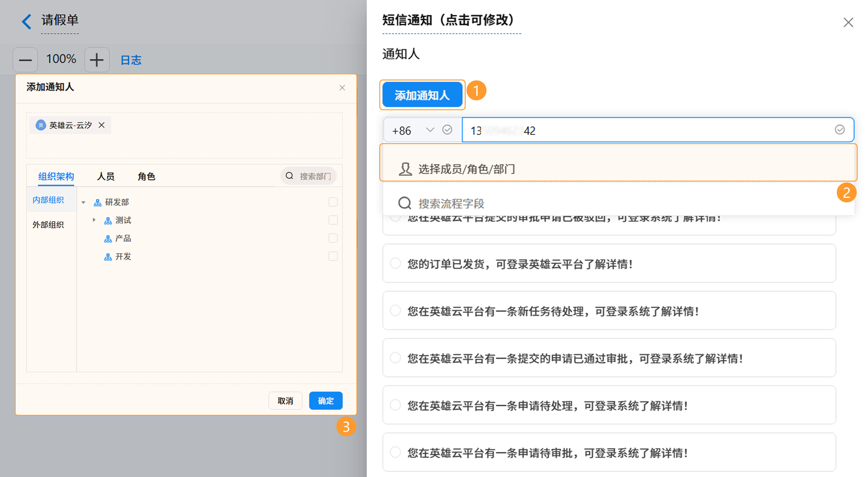The height and width of the screenshot is (477, 868).
Task: Switch to the 组织架构 tab
Action: (56, 176)
